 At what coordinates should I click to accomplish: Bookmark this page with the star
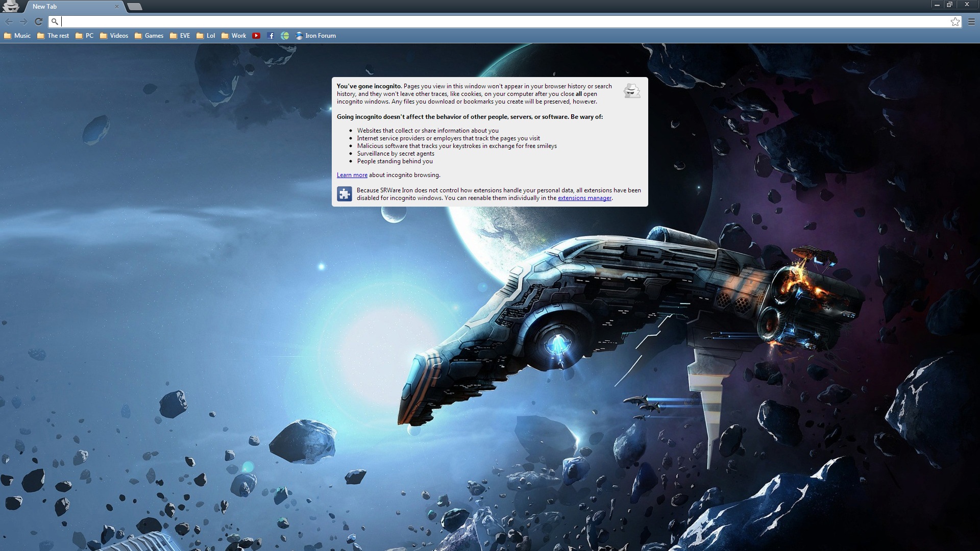[955, 21]
